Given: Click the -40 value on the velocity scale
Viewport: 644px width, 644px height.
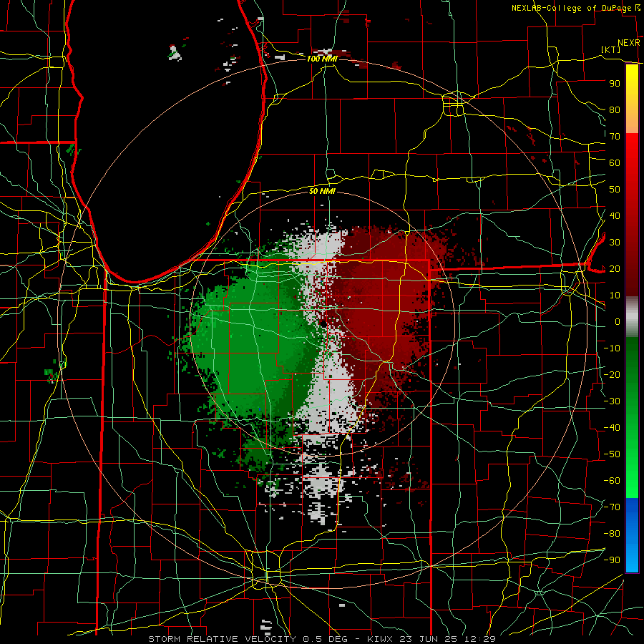Looking at the screenshot, I should point(612,428).
